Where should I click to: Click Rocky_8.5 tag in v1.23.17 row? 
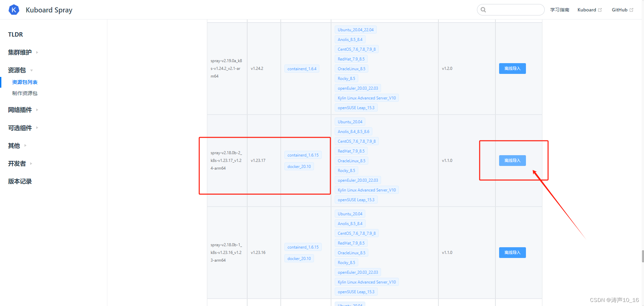coord(346,170)
